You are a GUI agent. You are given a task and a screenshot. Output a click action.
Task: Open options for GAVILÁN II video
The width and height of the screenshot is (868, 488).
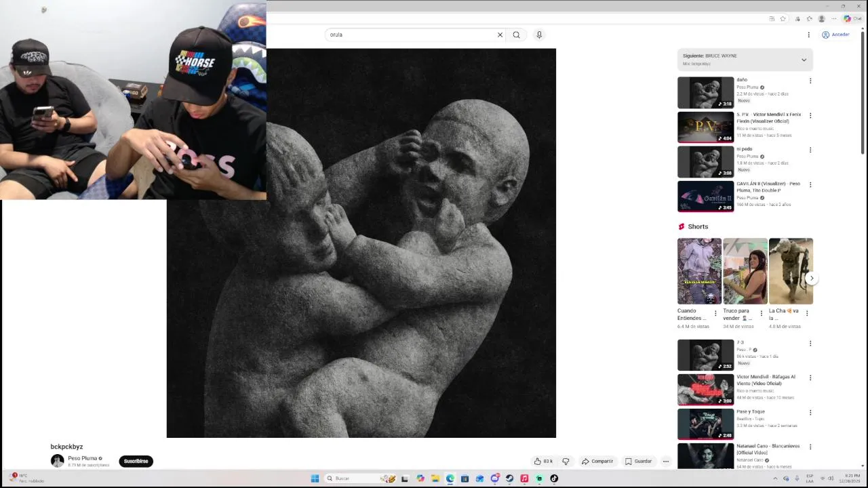tap(810, 184)
